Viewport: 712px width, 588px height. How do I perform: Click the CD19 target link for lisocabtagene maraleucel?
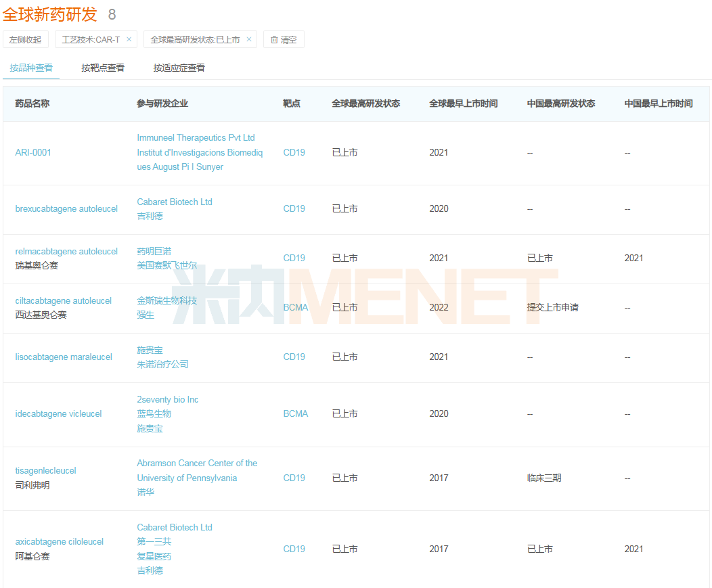(x=294, y=357)
